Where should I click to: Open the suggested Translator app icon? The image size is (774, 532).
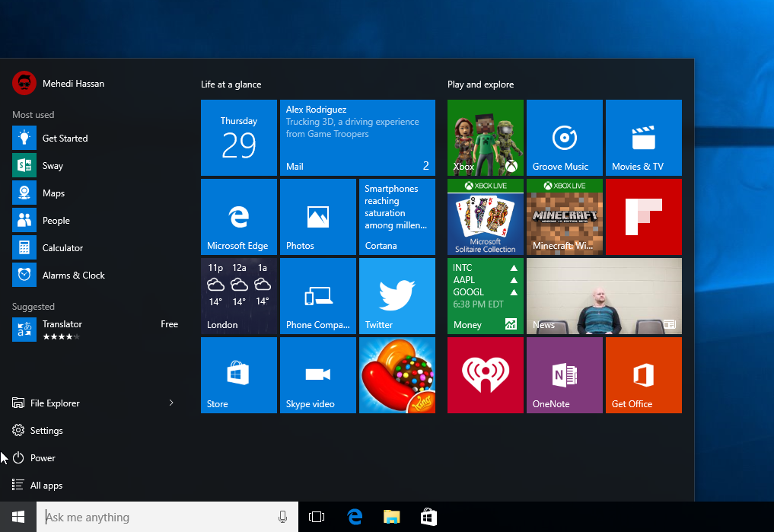tap(24, 330)
